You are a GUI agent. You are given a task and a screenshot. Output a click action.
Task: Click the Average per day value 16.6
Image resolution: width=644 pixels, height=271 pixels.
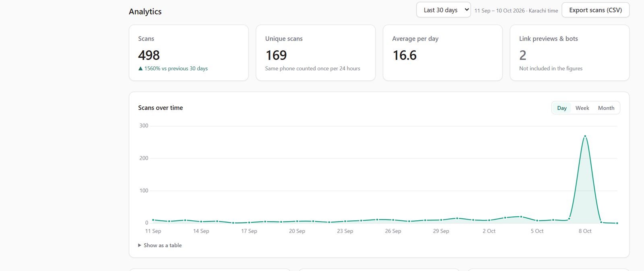(405, 55)
